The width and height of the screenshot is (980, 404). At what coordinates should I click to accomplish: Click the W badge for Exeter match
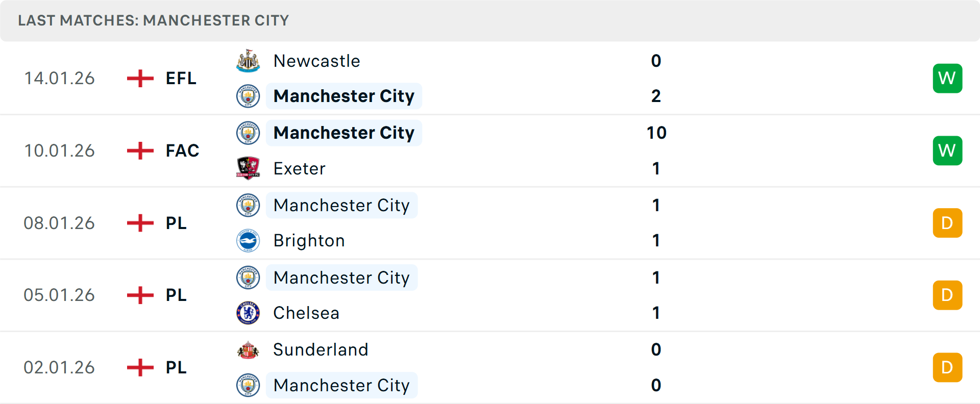pyautogui.click(x=947, y=151)
